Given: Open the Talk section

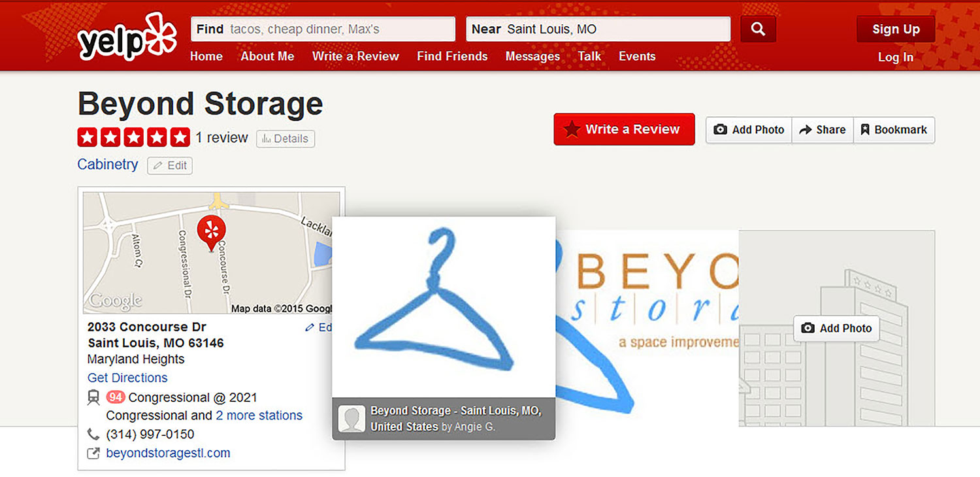Looking at the screenshot, I should tap(589, 56).
